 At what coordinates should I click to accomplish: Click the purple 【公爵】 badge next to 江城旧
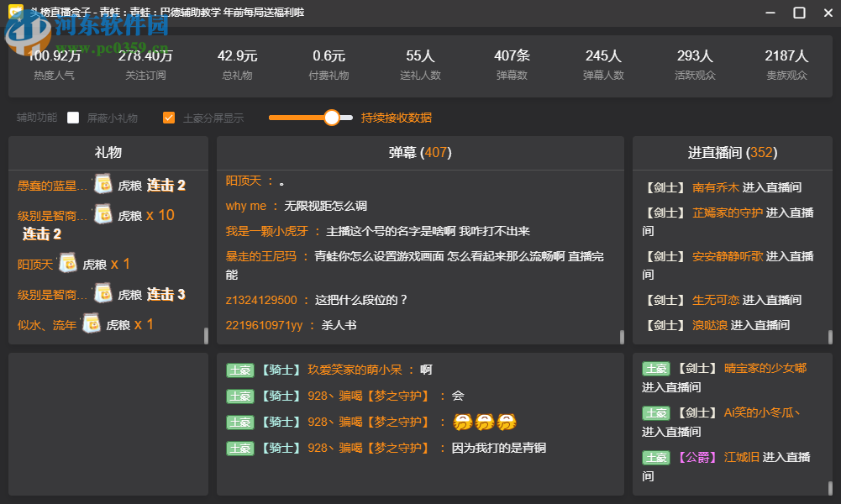[696, 457]
